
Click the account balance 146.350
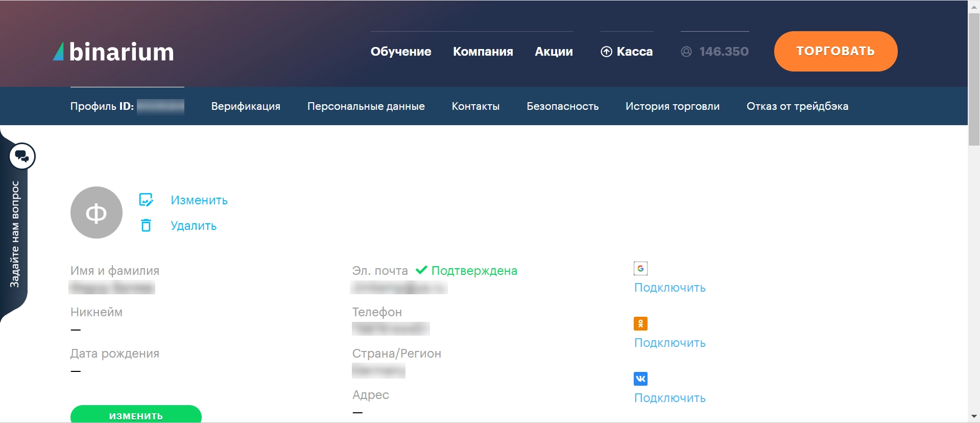tap(724, 52)
